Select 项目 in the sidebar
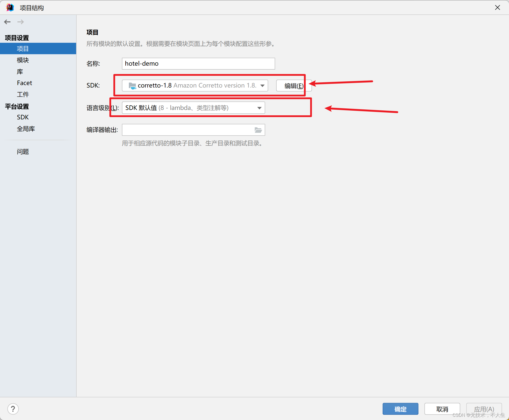The width and height of the screenshot is (509, 420). [38, 48]
